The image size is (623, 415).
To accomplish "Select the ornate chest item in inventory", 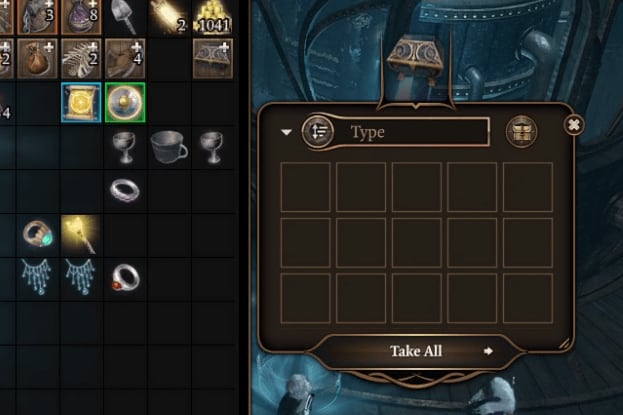I will point(213,59).
